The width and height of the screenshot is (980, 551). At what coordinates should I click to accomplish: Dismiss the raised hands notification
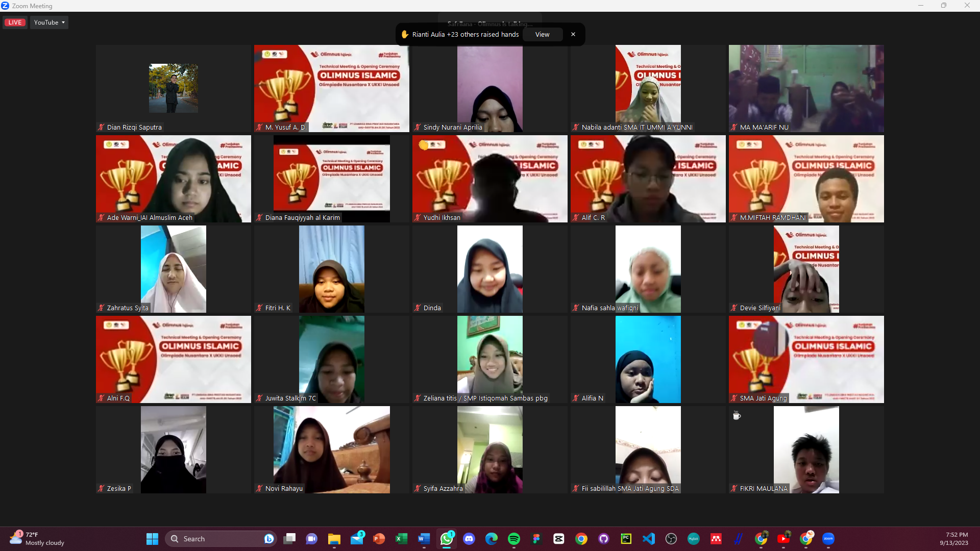point(573,34)
